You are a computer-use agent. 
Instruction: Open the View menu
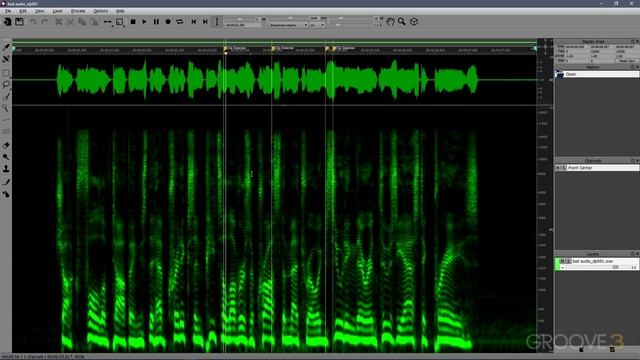(x=39, y=11)
